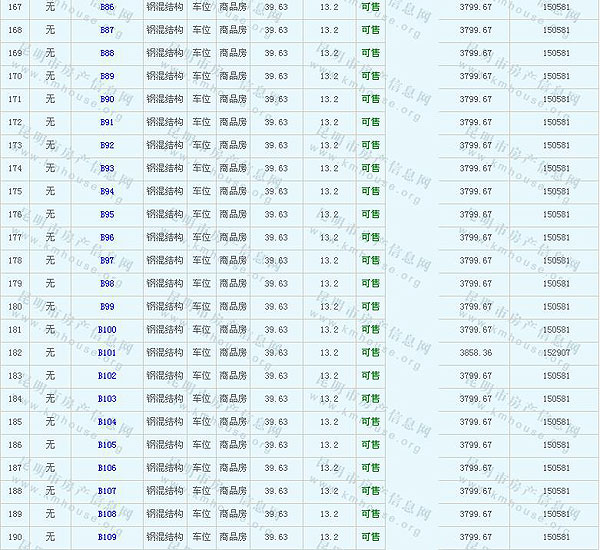Click the B103 link
Screen dimensions: 600x550
point(107,398)
